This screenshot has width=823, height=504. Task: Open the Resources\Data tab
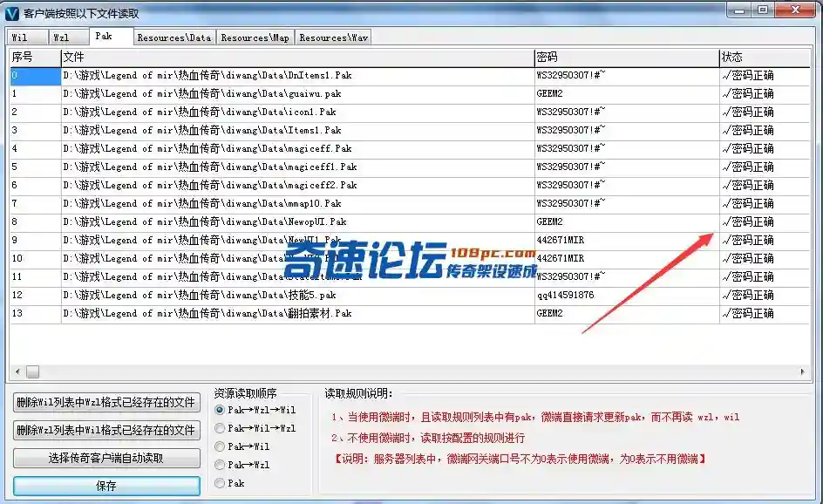(174, 37)
